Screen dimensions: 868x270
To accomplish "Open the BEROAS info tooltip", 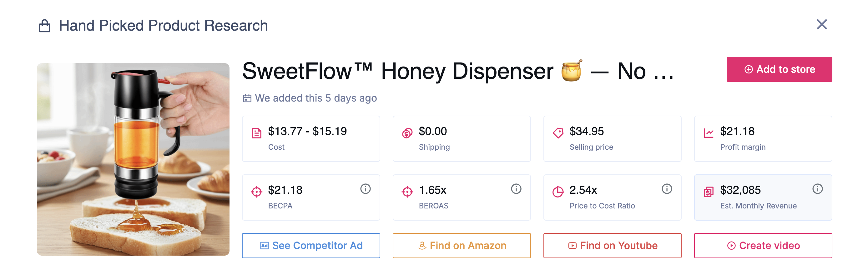I will tap(516, 189).
